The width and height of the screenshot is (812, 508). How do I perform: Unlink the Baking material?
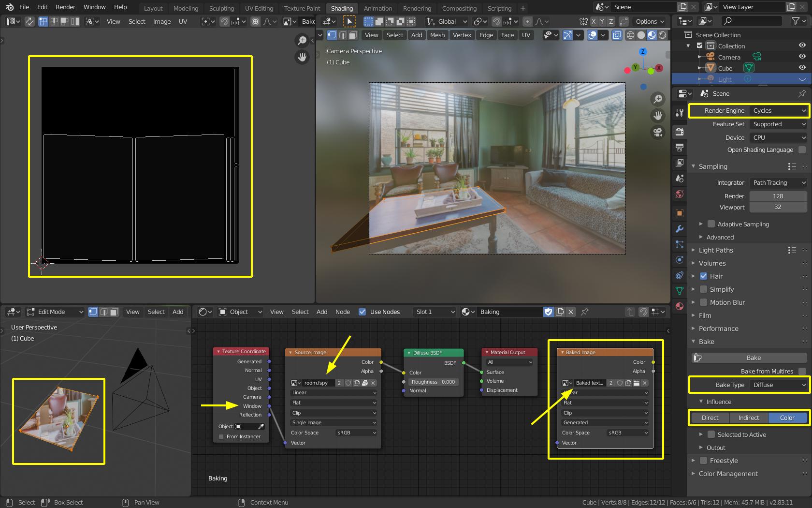point(571,312)
